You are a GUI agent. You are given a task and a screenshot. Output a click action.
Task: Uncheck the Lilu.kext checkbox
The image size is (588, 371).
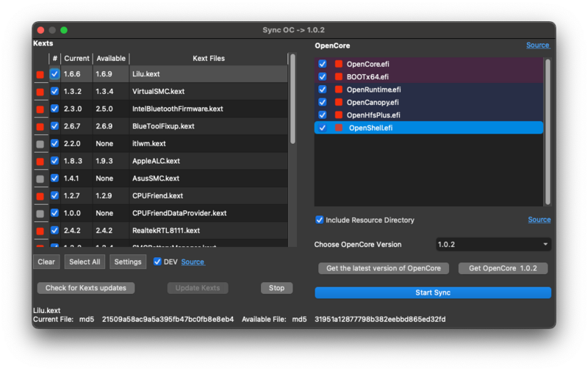point(54,73)
